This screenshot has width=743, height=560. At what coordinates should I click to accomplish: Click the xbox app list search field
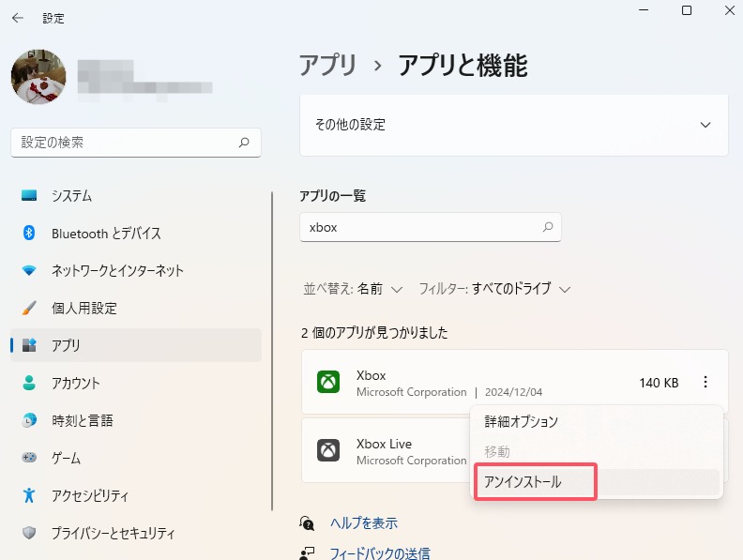(431, 227)
